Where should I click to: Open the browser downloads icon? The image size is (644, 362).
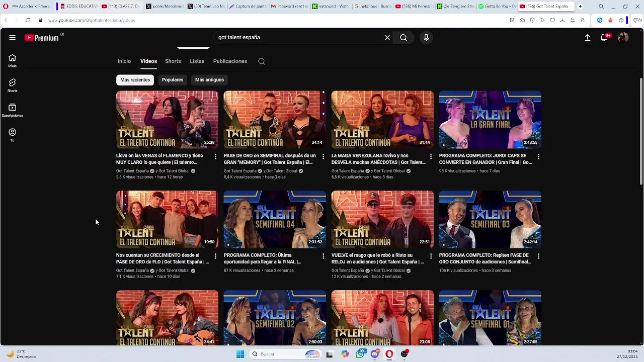click(562, 20)
